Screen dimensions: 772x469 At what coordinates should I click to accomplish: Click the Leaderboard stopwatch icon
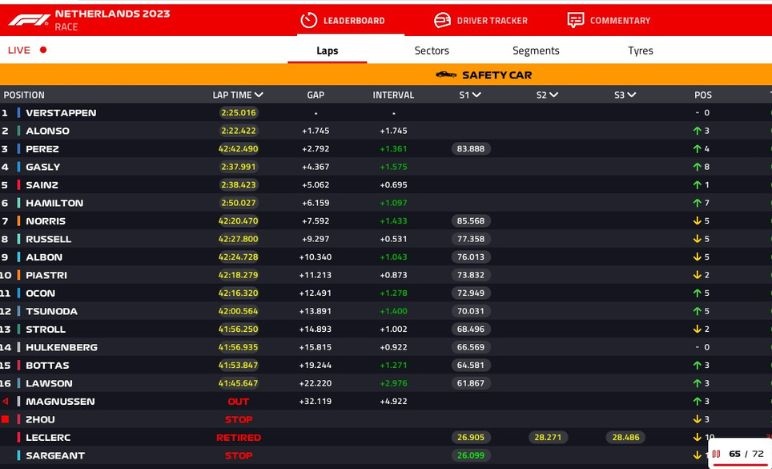[x=308, y=20]
